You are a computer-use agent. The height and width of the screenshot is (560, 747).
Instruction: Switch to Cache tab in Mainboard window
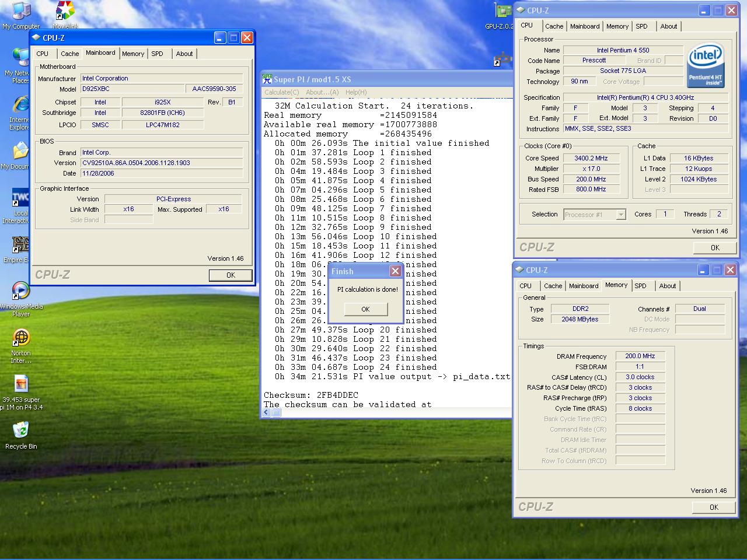(x=69, y=54)
